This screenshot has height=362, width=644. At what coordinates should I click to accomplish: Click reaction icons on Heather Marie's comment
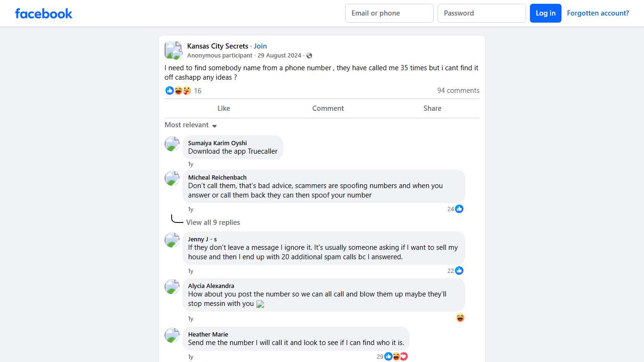396,356
